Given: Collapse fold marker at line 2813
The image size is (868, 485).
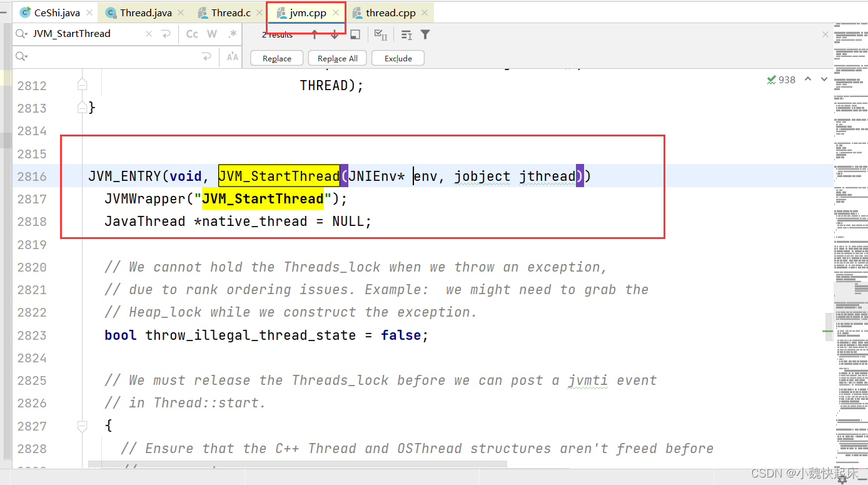Looking at the screenshot, I should (82, 108).
